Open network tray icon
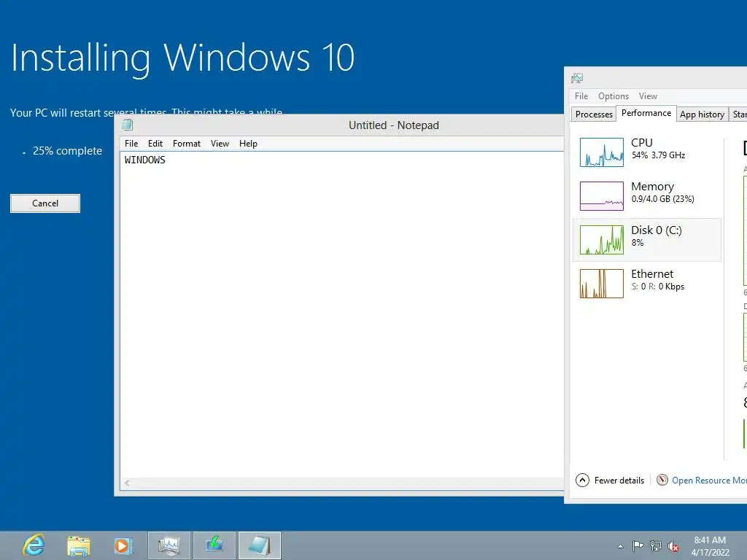The height and width of the screenshot is (560, 747). click(656, 545)
